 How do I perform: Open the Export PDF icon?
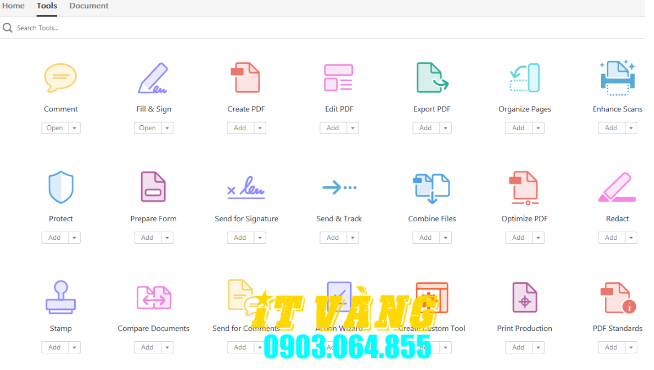(432, 78)
